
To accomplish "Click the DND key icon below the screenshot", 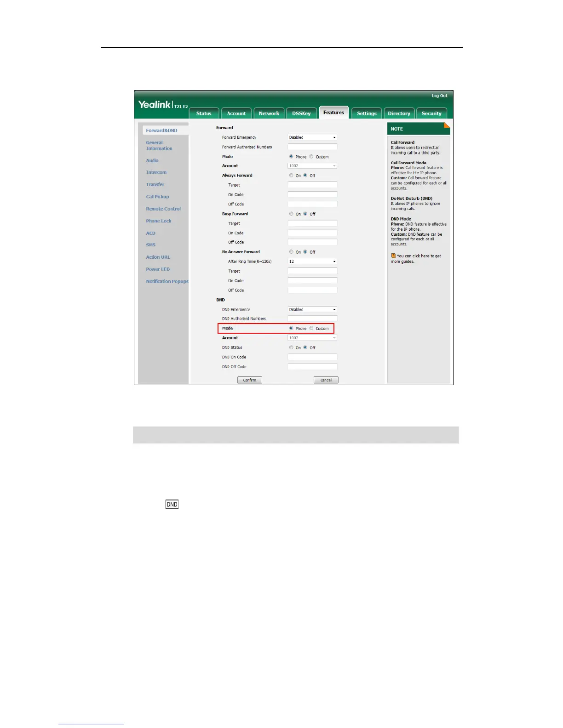I will point(172,504).
